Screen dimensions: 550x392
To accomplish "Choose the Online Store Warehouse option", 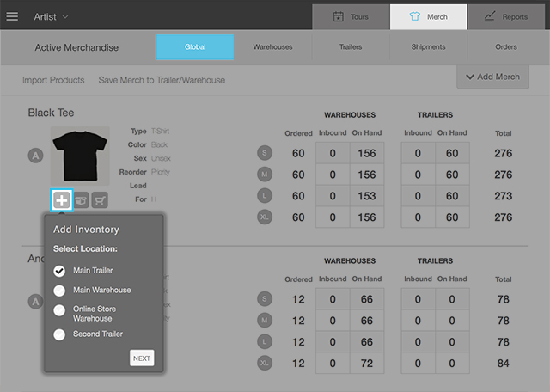I will pos(59,310).
